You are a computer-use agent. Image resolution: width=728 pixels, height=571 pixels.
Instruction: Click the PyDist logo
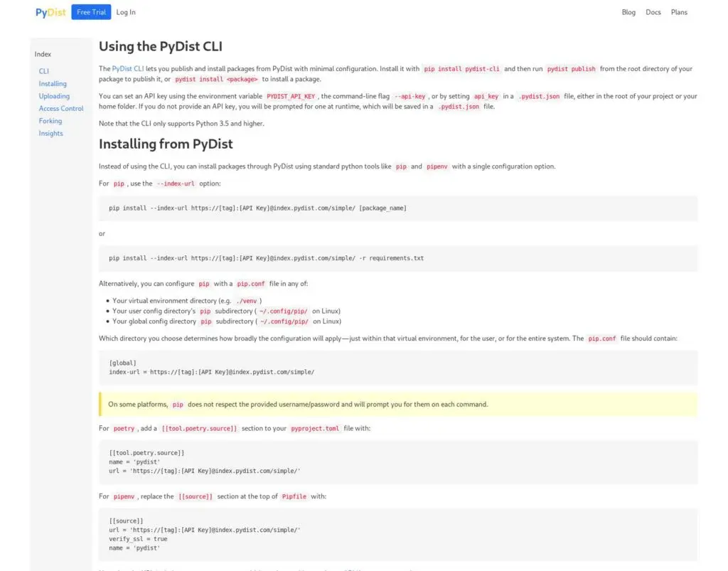(x=50, y=13)
